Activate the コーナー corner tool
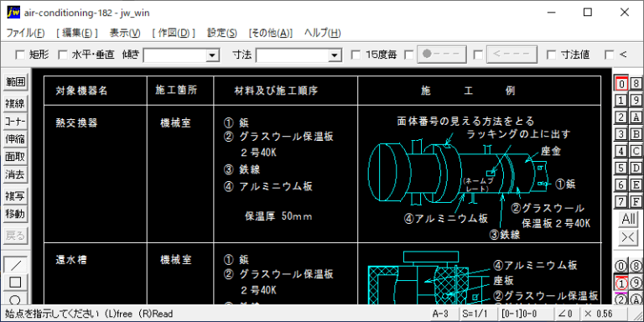644x322 pixels. 15,122
